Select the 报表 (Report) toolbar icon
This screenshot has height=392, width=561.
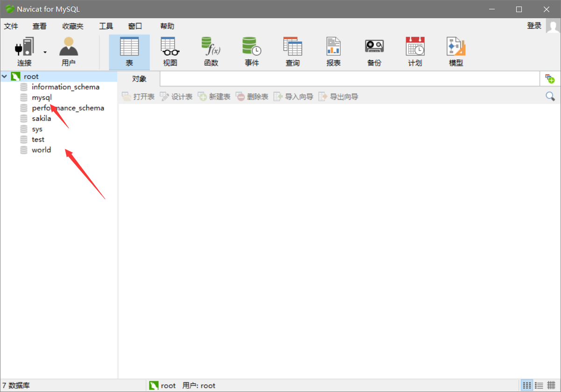tap(334, 52)
